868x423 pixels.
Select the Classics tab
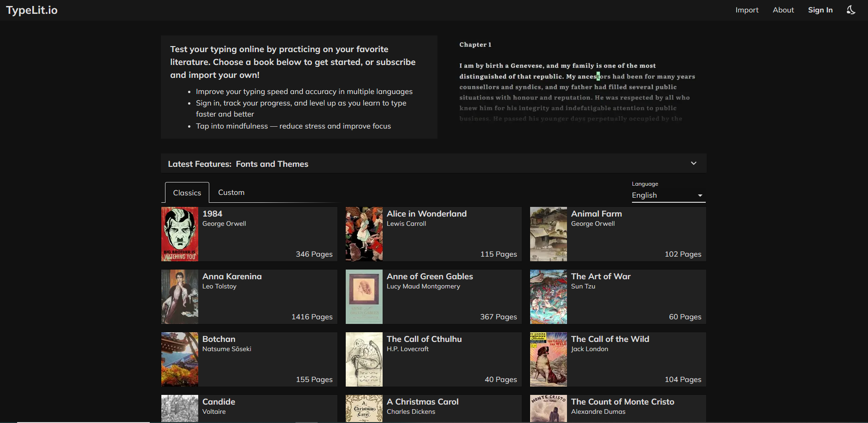click(x=187, y=193)
